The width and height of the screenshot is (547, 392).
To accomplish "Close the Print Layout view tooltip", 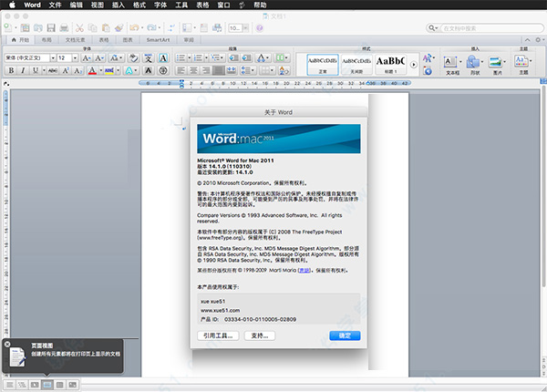I will 7,345.
